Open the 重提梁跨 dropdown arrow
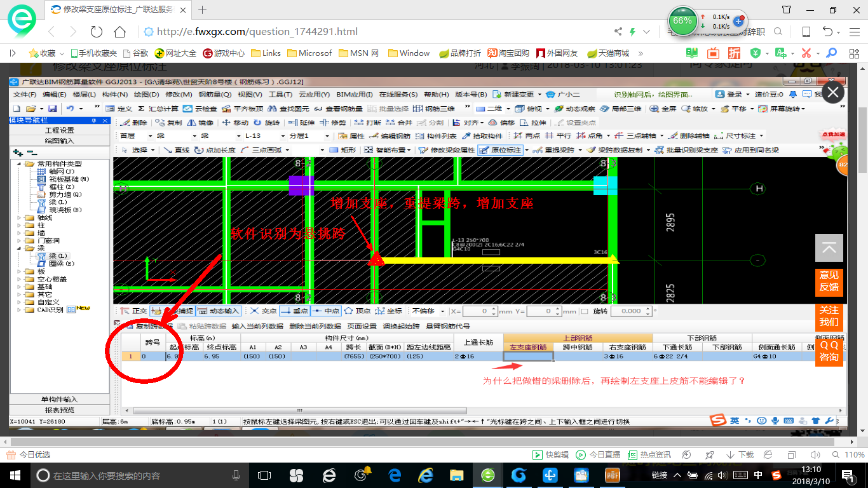868x488 pixels. 580,150
